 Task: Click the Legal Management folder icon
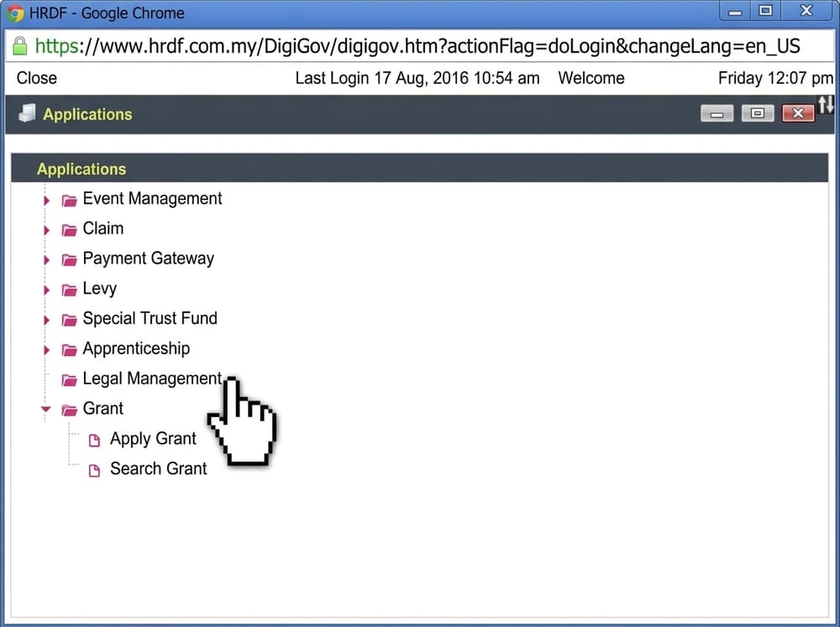[x=69, y=380]
